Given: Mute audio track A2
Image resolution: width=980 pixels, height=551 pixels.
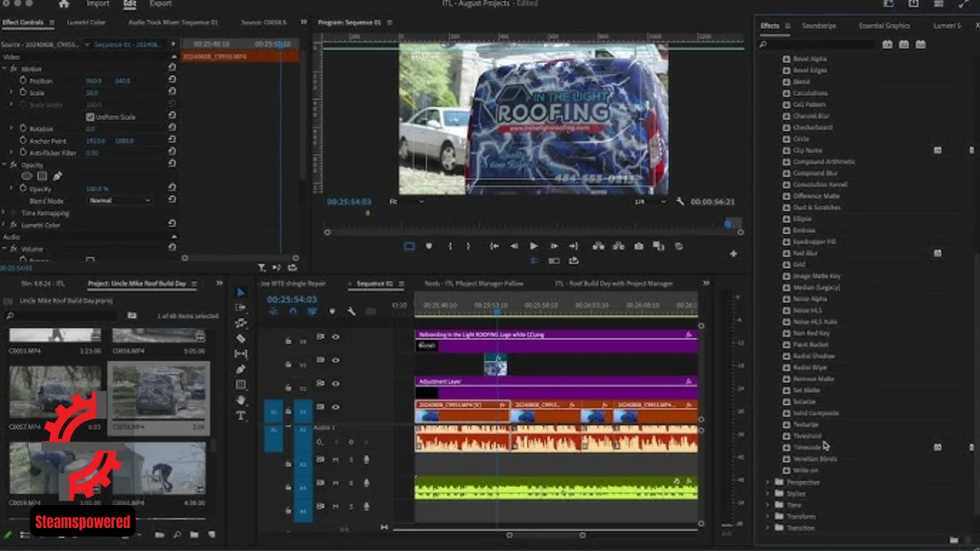Looking at the screenshot, I should 335,459.
